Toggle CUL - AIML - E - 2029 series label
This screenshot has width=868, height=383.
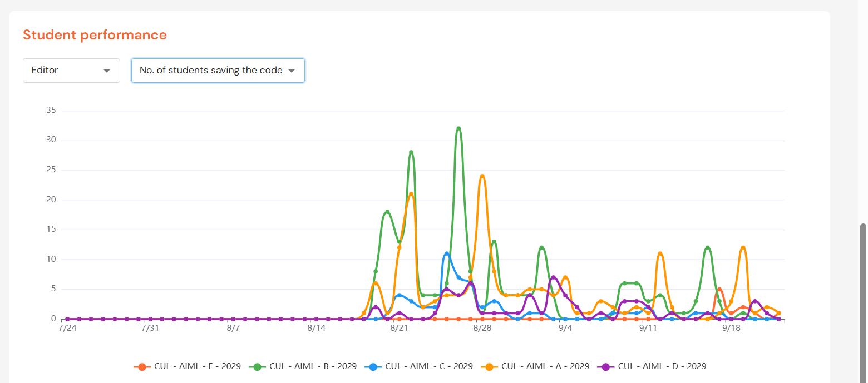(x=197, y=366)
